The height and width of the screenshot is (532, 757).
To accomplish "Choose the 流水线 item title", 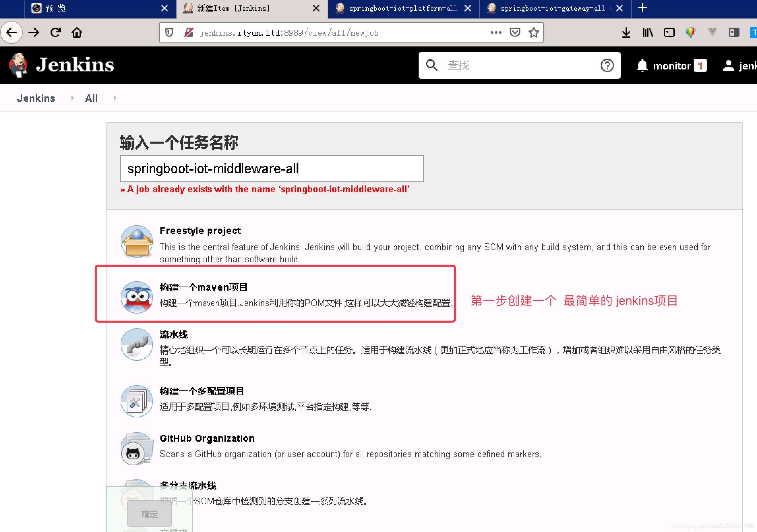I will pos(174,334).
